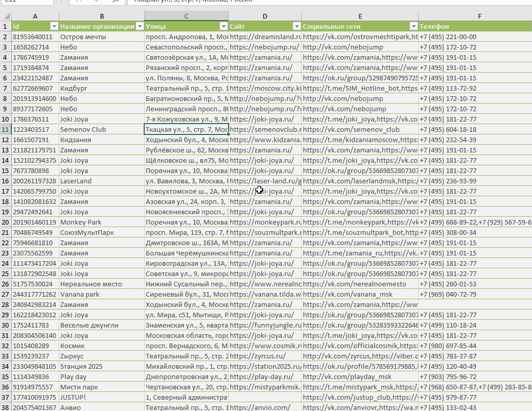
Task: Select column A header
Action: coord(36,16)
